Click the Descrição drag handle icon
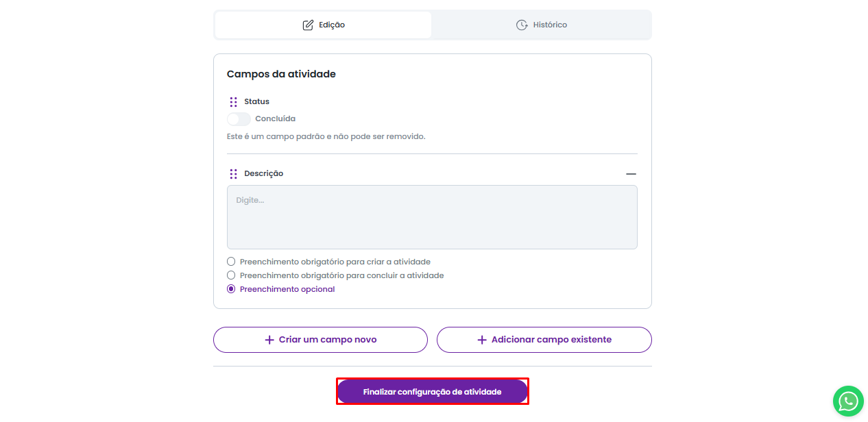This screenshot has height=422, width=868. 234,174
